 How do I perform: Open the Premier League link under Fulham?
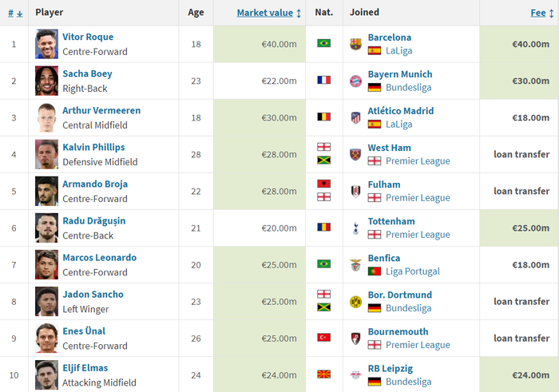click(x=418, y=198)
